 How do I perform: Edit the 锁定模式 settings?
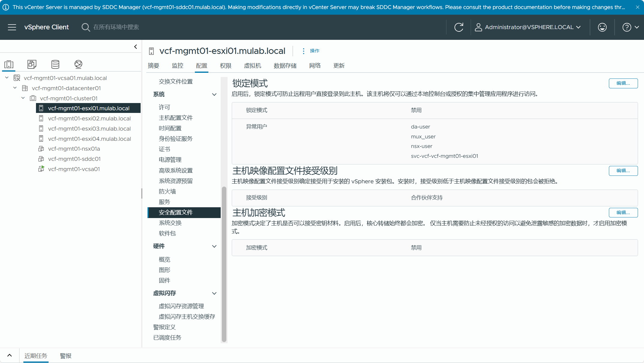pos(623,83)
